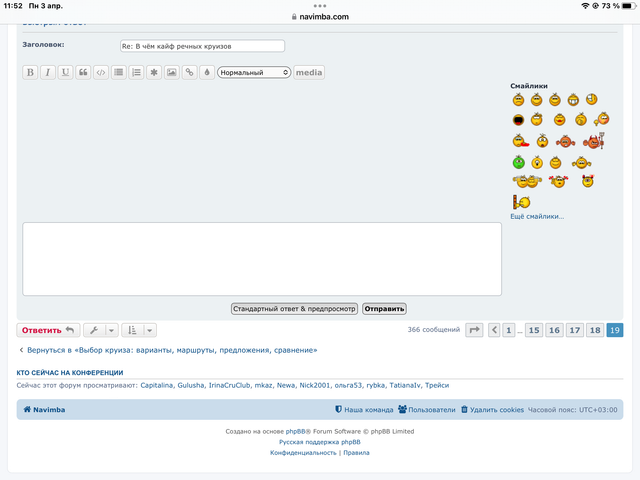The width and height of the screenshot is (640, 480).
Task: Insert the two hugging friends smiley
Action: [527, 181]
